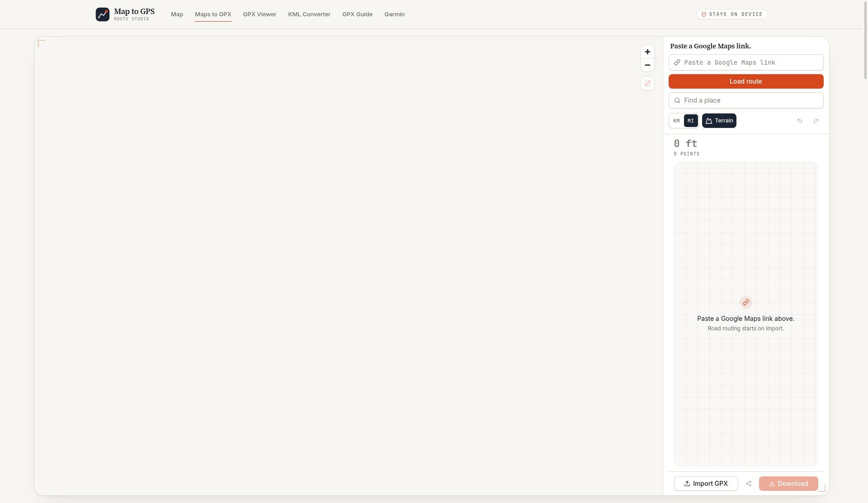
Task: Click the share route icon
Action: pyautogui.click(x=749, y=484)
